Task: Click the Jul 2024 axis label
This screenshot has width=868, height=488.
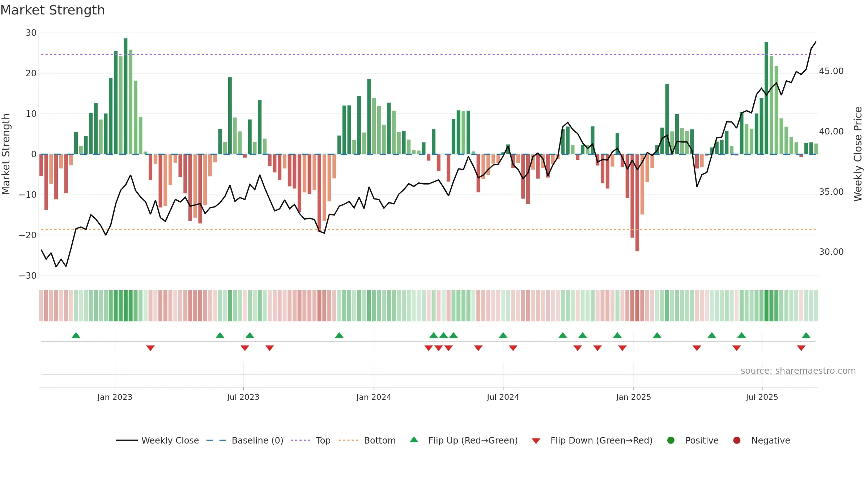Action: (503, 397)
